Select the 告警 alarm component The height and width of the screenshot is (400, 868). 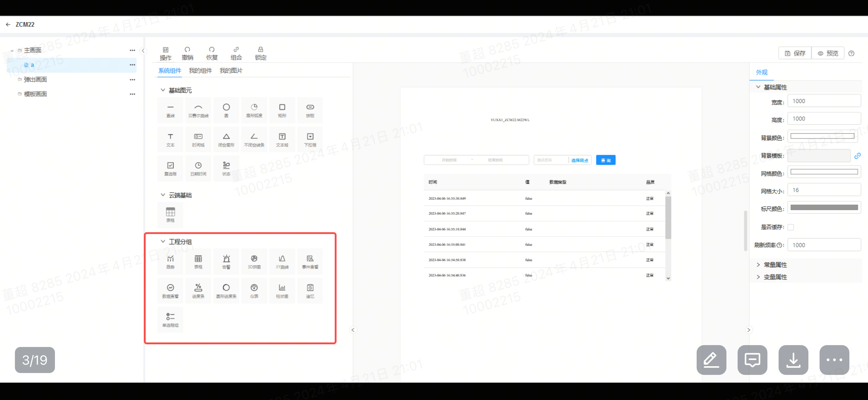[226, 262]
